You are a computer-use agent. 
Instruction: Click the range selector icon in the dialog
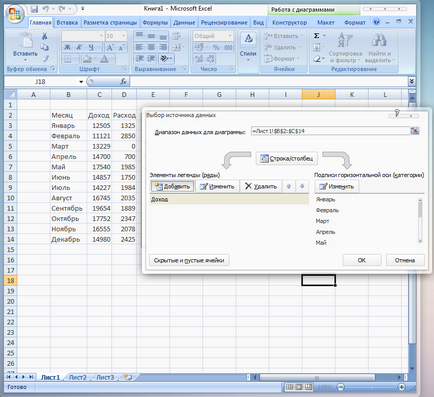415,131
